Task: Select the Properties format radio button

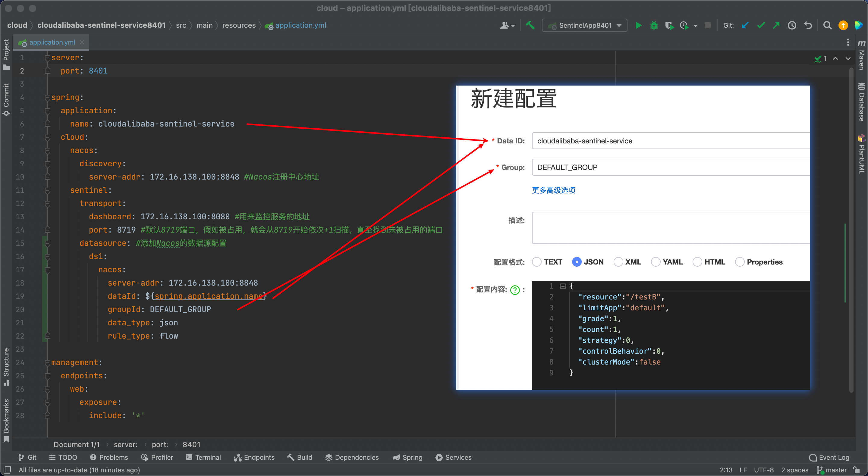Action: pyautogui.click(x=740, y=262)
